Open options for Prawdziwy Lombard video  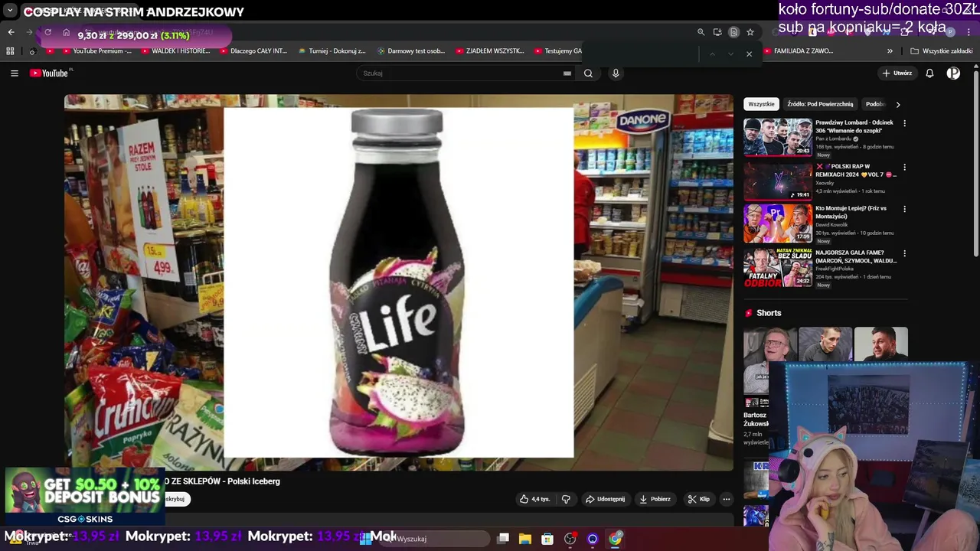tap(904, 123)
